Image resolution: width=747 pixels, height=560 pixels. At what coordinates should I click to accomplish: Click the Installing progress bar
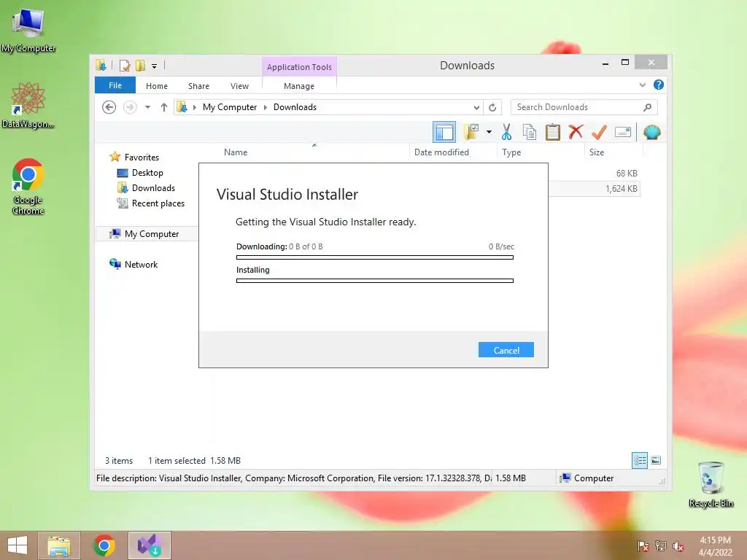pos(374,281)
